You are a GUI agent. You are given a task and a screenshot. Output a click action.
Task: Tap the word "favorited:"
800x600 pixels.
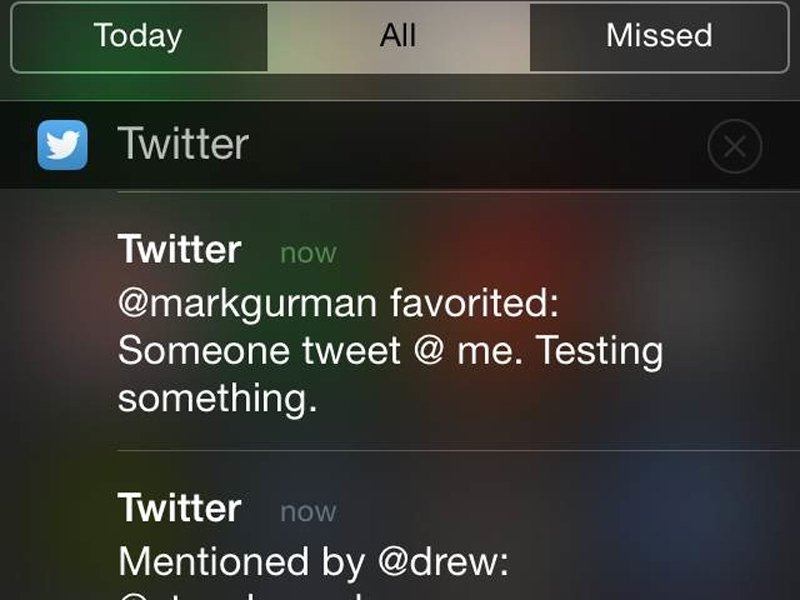474,302
